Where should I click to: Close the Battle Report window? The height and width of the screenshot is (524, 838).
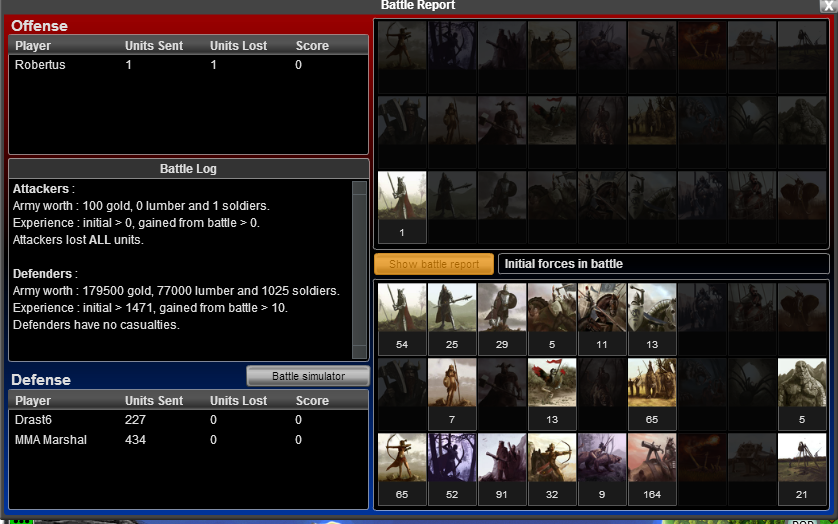tap(826, 6)
